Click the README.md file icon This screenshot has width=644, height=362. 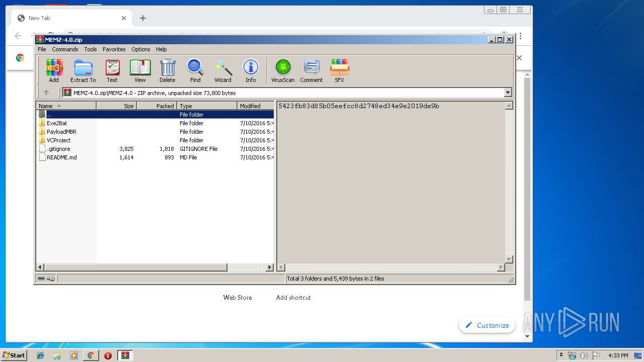42,157
